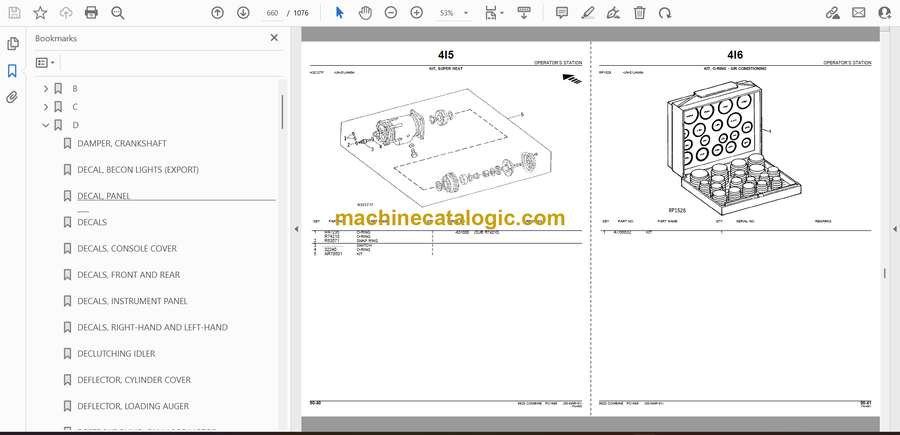Open bookmark DECALS, FRONT AND REAR
Viewport: 900px width, 435px height.
(x=129, y=275)
